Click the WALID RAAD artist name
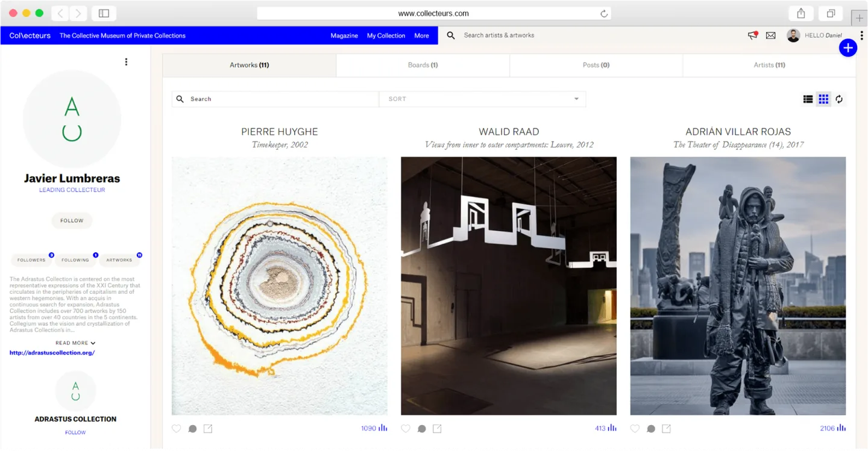 tap(509, 132)
